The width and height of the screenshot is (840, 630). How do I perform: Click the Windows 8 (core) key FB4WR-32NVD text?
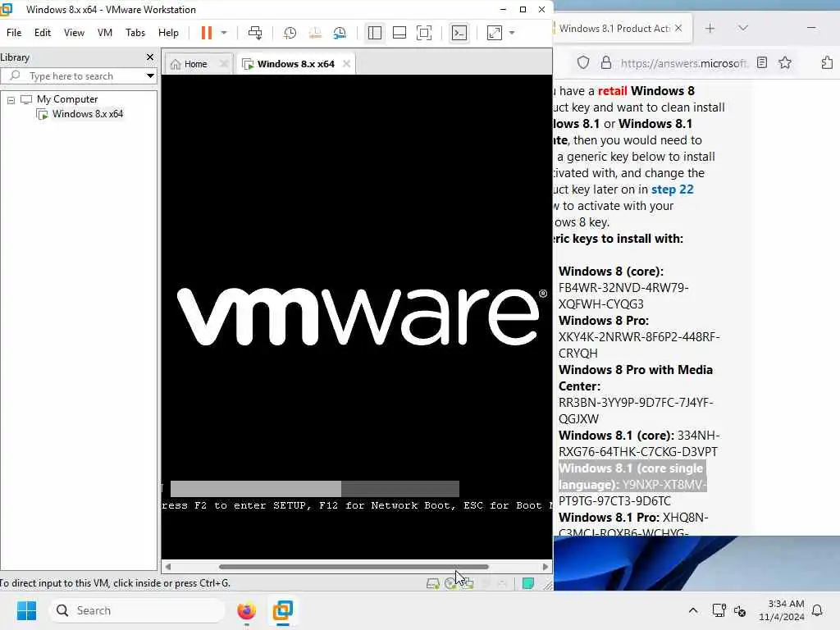[x=623, y=295]
